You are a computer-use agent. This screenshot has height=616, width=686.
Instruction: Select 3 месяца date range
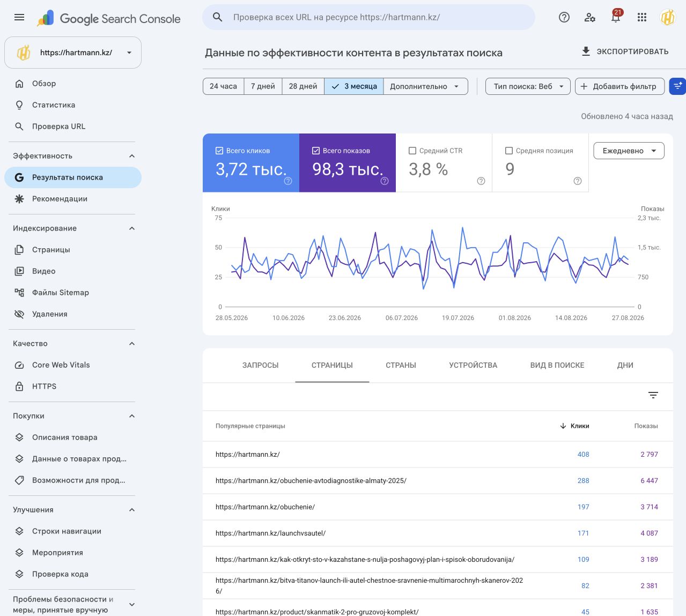(354, 86)
